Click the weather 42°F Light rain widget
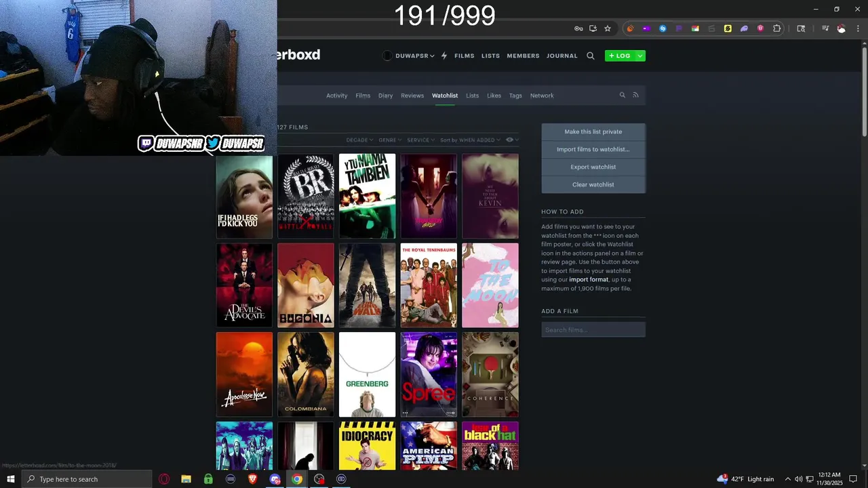The width and height of the screenshot is (868, 488). coord(745,479)
